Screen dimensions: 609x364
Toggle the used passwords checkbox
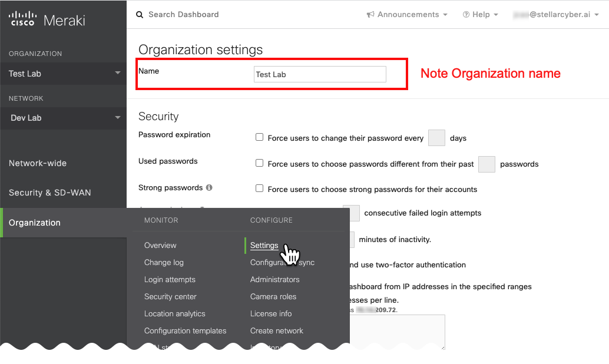[x=259, y=163]
